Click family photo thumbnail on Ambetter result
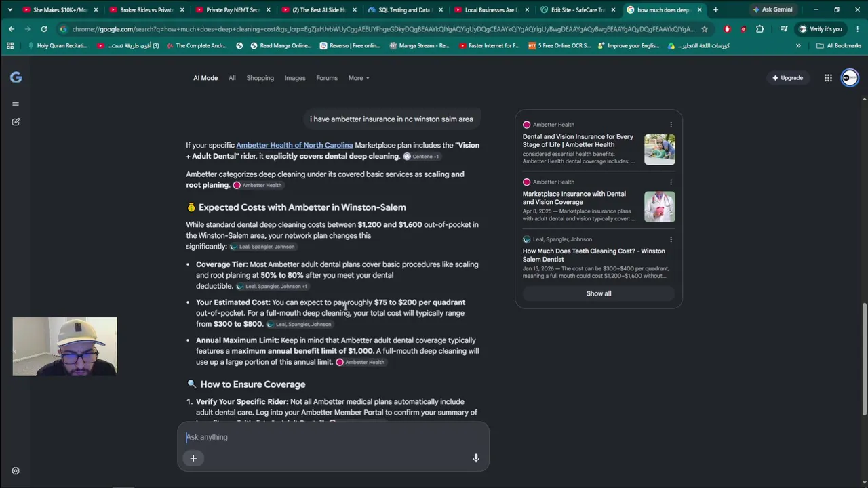868x488 pixels. pos(660,150)
